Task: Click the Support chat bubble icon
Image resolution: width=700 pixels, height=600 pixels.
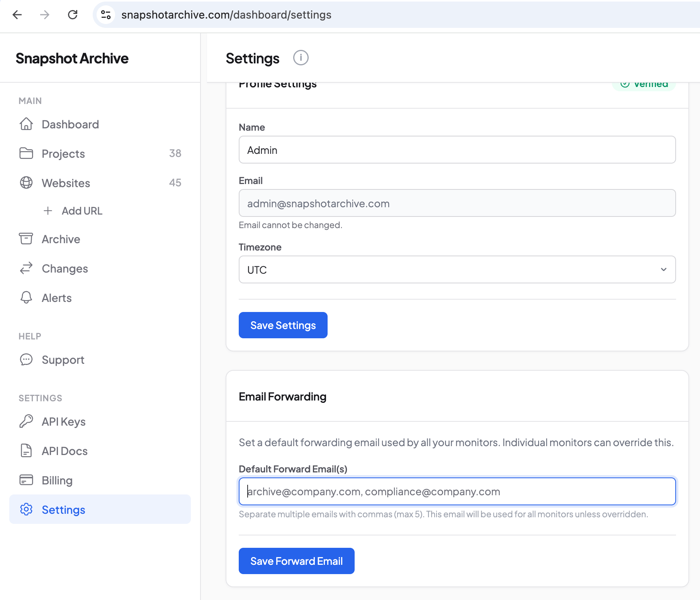Action: click(26, 360)
